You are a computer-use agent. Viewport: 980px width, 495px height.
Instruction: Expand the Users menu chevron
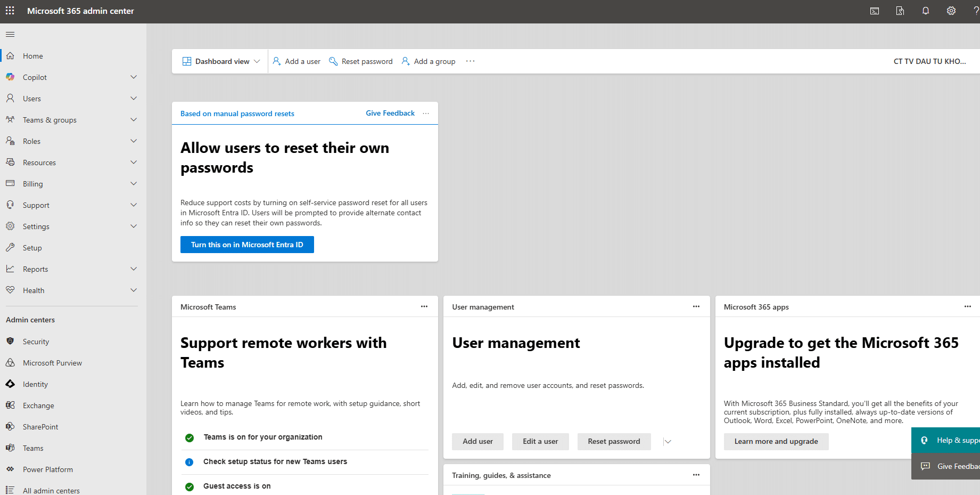click(134, 99)
